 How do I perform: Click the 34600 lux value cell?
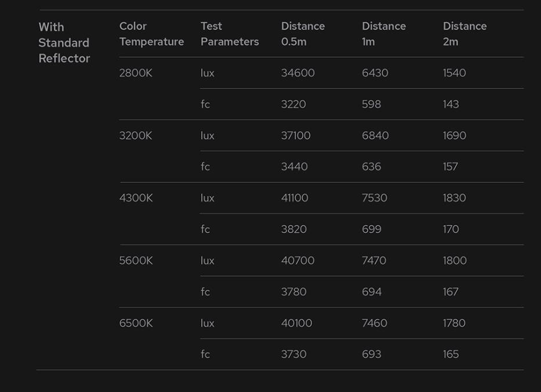tap(298, 73)
